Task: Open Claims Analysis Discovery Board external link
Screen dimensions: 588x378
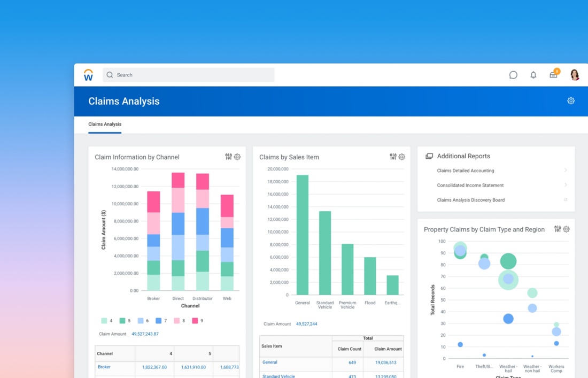Action: pos(566,200)
